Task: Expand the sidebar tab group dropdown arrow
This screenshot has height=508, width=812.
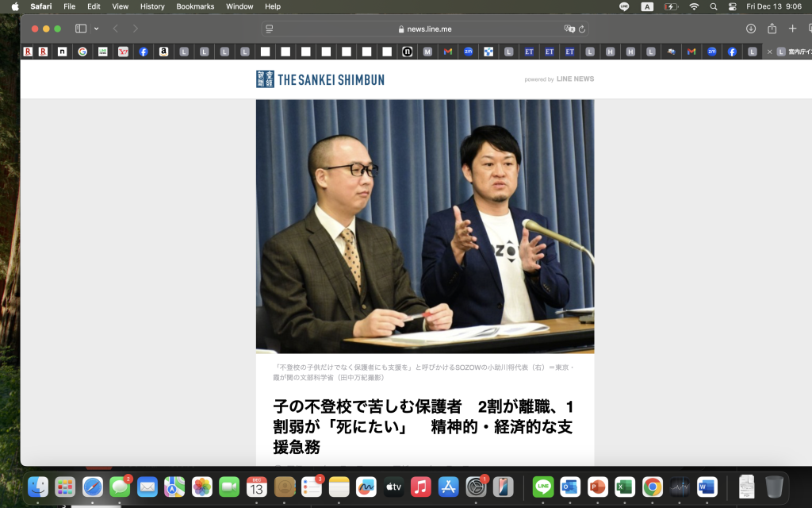Action: pos(97,29)
